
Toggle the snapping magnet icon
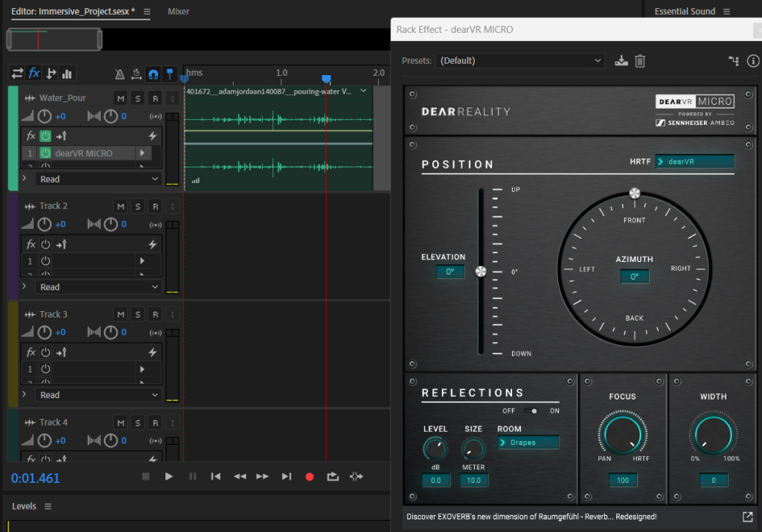coord(153,74)
